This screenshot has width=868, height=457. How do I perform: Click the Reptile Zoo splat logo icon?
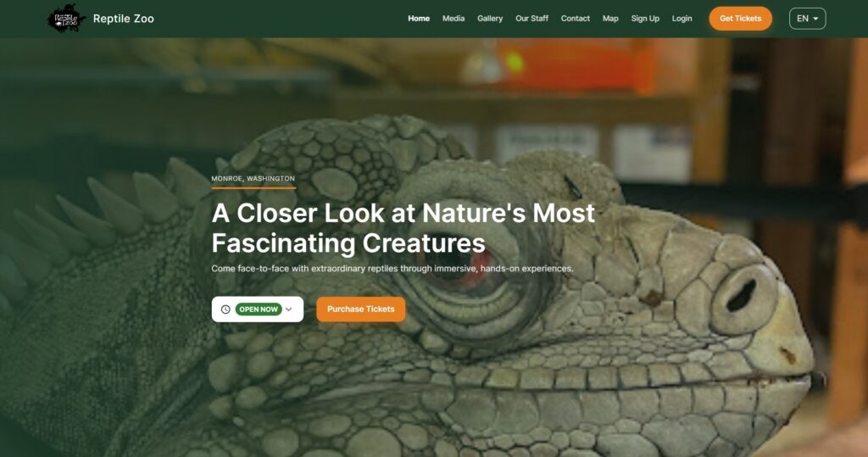pos(66,19)
